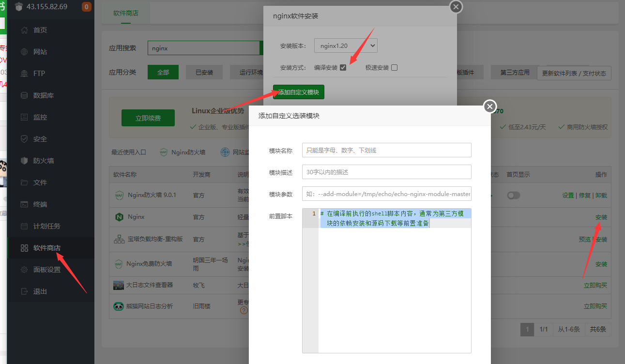Click the 应用搜索 box containing nginx
The width and height of the screenshot is (625, 364).
(x=204, y=48)
